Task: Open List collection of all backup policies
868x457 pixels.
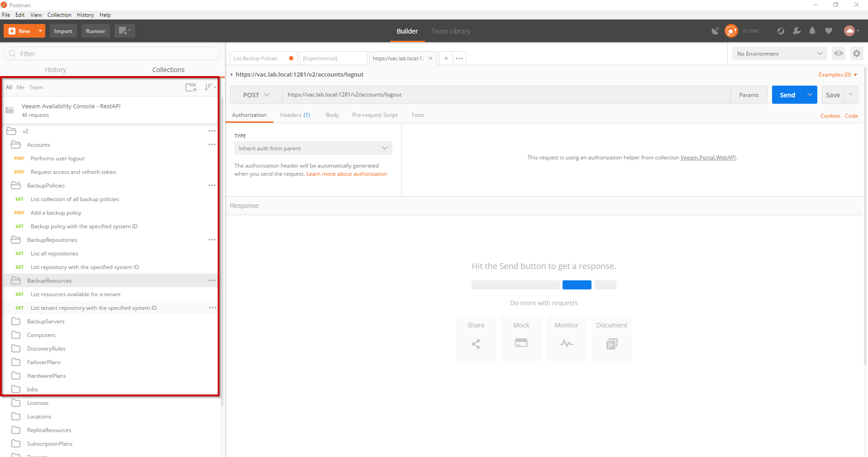Action: pos(75,199)
